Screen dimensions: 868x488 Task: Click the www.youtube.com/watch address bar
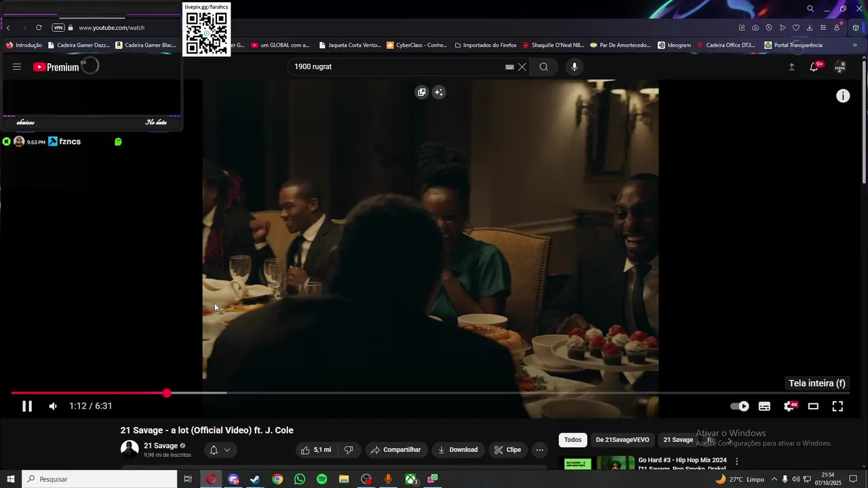tap(112, 28)
